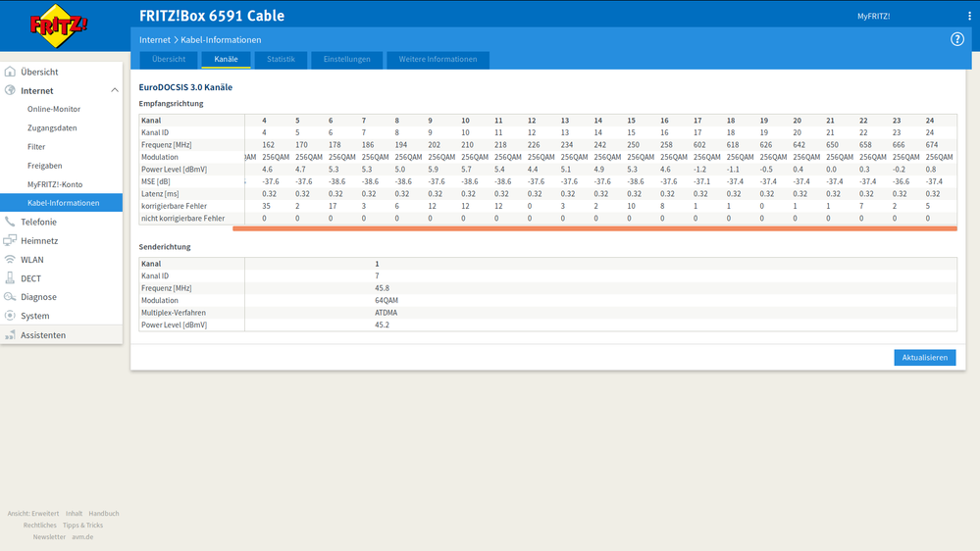Click upstream power level 45.2
The image size is (980, 551).
(382, 325)
